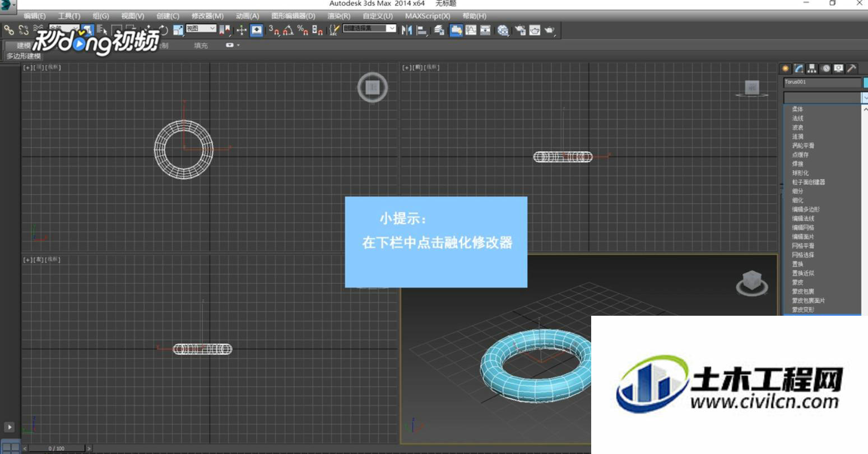The width and height of the screenshot is (868, 454).
Task: Switch to the Utilities hammer panel
Action: point(851,68)
